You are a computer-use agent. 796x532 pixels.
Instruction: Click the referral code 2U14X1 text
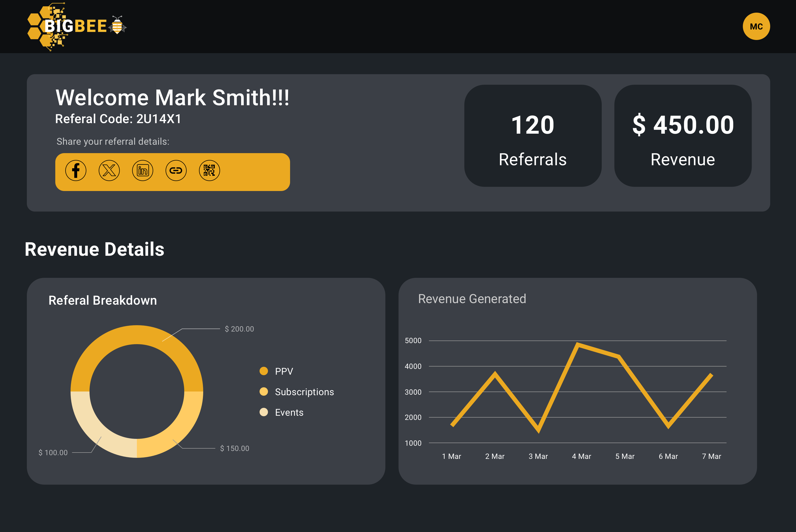[158, 119]
